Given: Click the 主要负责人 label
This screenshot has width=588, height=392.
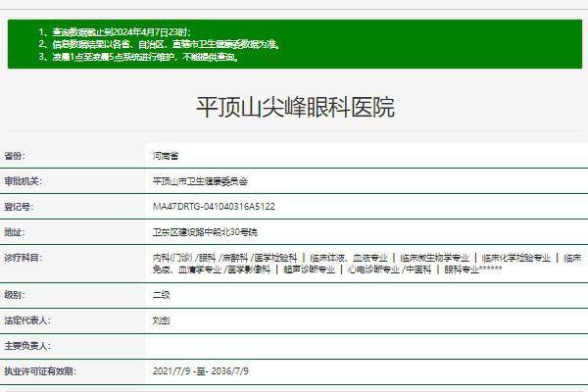Looking at the screenshot, I should pyautogui.click(x=27, y=346).
